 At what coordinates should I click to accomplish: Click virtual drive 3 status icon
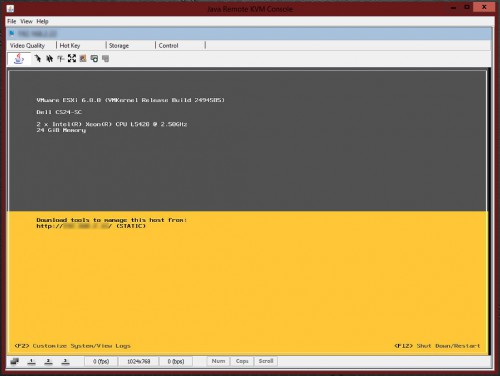(65, 362)
